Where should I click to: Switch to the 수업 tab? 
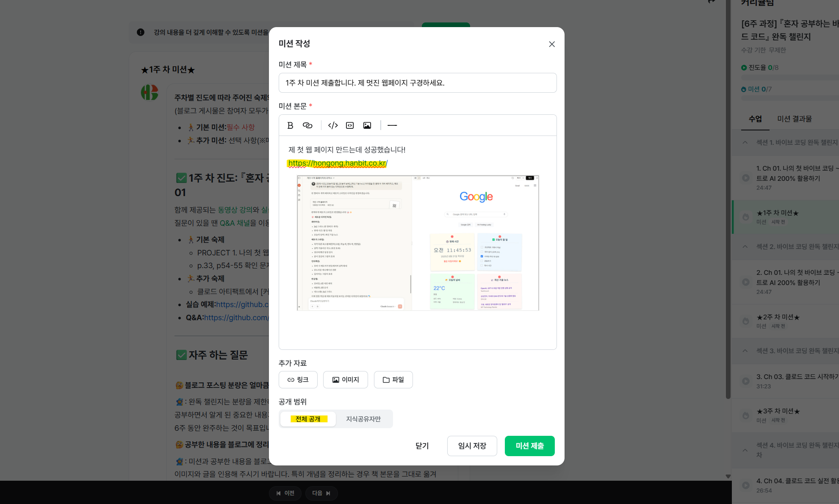click(755, 119)
